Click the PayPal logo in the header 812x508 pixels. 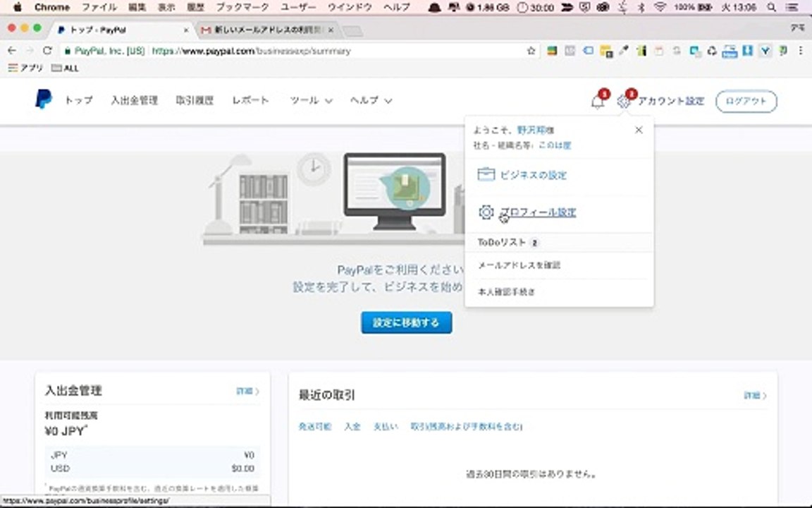[x=44, y=99]
